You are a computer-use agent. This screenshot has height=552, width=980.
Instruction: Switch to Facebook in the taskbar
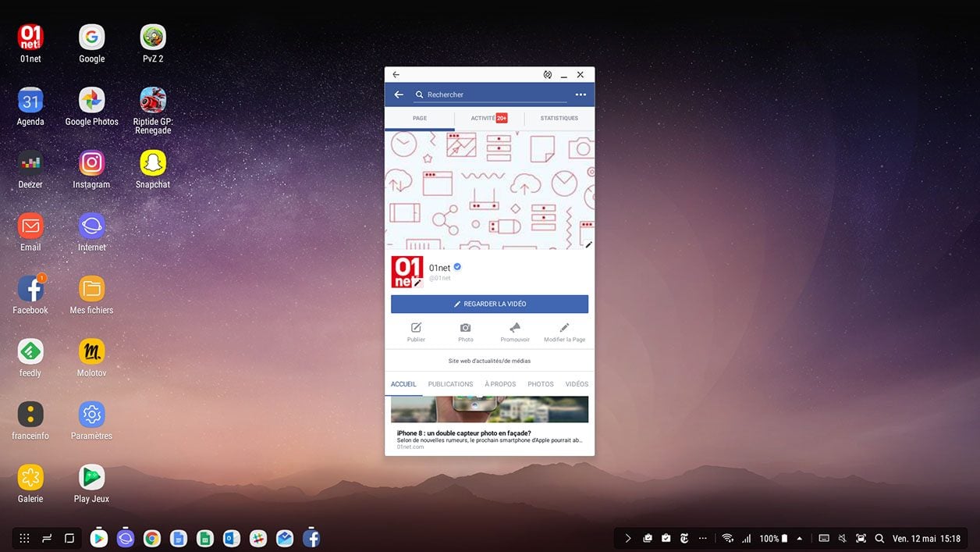point(311,538)
